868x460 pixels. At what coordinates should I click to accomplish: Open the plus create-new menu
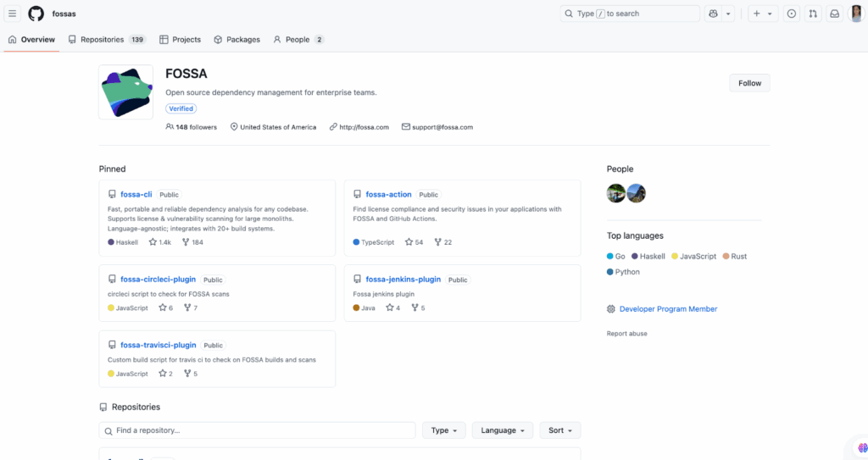click(763, 14)
